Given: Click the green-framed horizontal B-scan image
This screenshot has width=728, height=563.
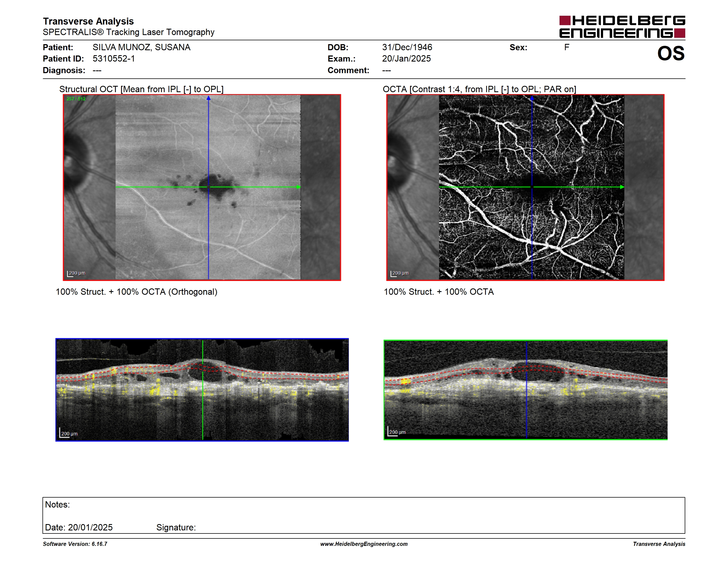Looking at the screenshot, I should click(525, 390).
